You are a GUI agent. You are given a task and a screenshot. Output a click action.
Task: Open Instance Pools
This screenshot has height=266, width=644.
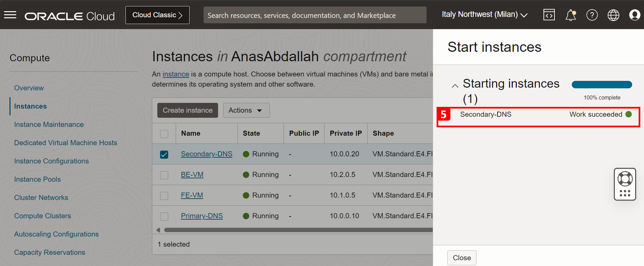(37, 179)
